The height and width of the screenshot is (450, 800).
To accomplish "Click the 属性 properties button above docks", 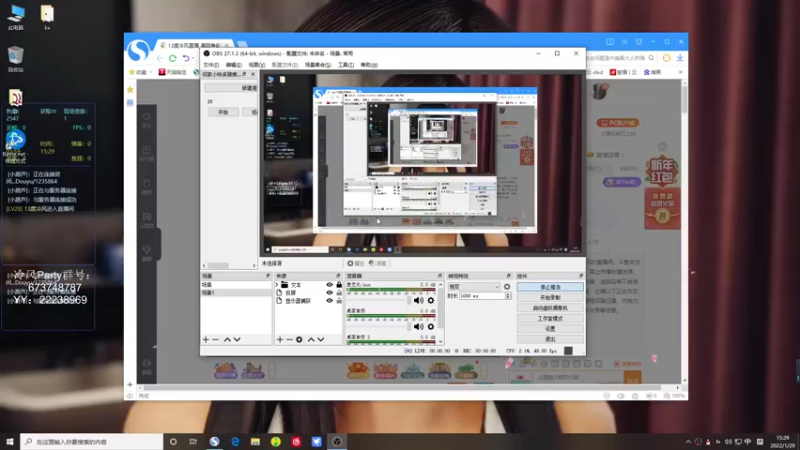I will [355, 263].
